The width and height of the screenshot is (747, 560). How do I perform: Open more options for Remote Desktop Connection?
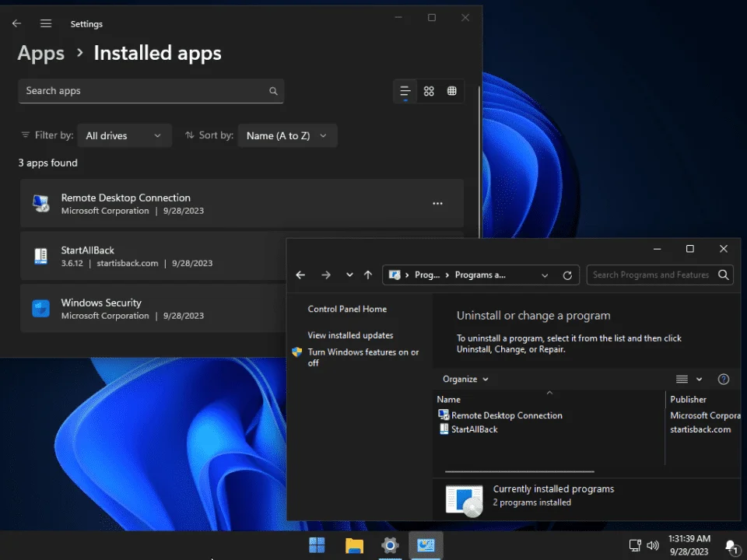[x=437, y=204]
